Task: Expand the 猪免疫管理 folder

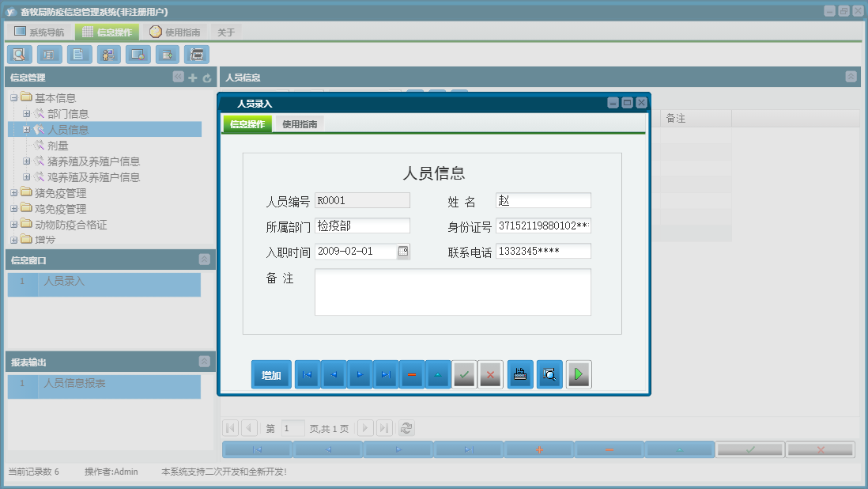Action: coord(14,192)
